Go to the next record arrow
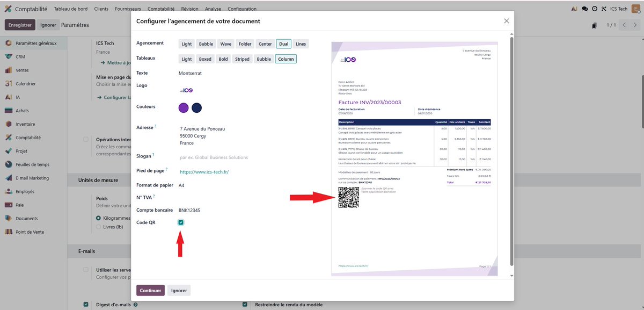 coord(635,25)
